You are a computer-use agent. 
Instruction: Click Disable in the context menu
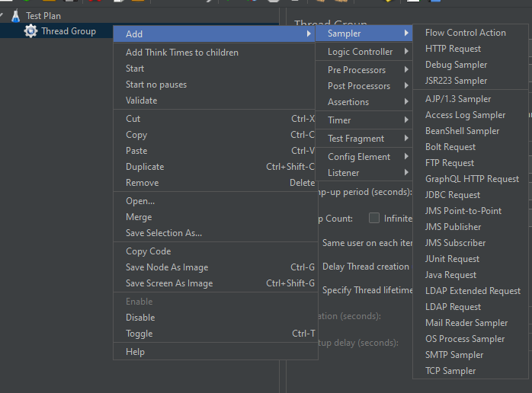[x=214, y=318]
